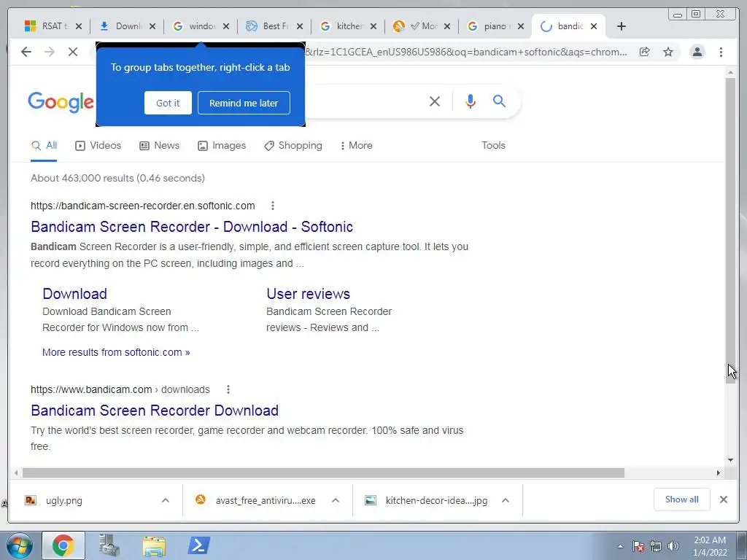Viewport: 747px width, 560px height.
Task: Click More results from softonic.com
Action: pyautogui.click(x=116, y=352)
